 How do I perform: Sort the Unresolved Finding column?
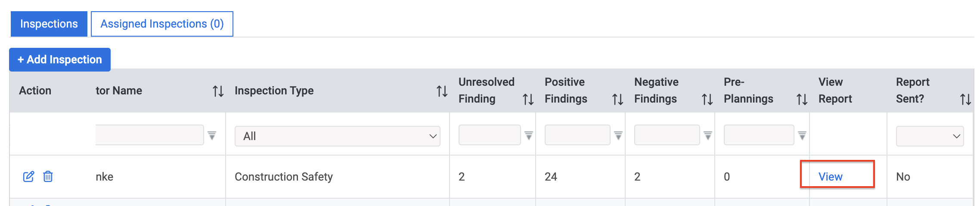[x=528, y=100]
